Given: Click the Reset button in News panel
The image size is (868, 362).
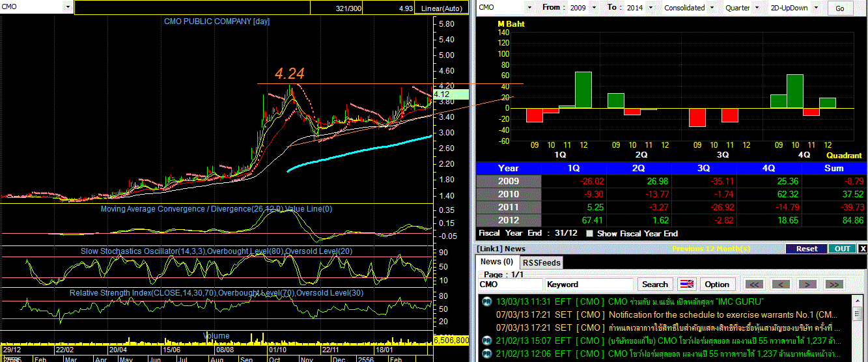Looking at the screenshot, I should (806, 249).
